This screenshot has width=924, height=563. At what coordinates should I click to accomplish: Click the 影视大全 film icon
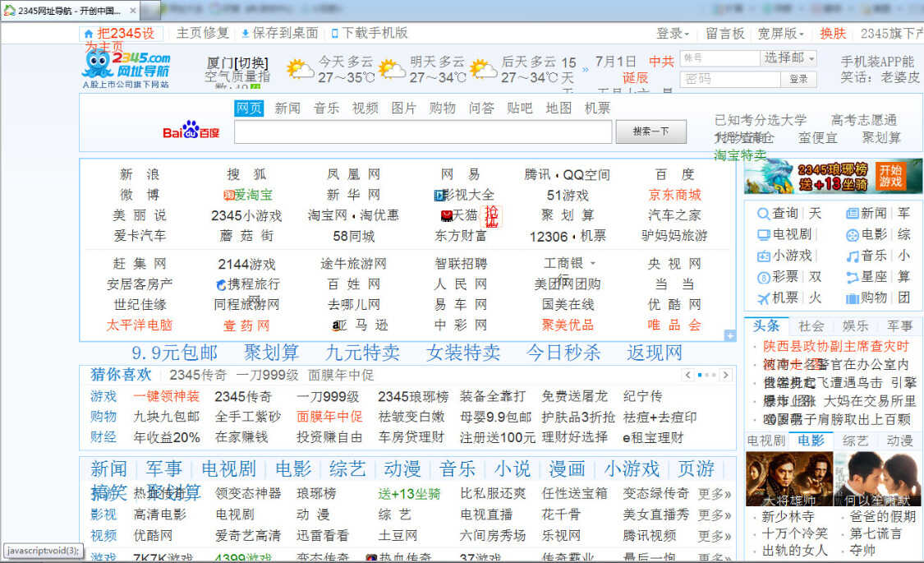click(x=439, y=195)
